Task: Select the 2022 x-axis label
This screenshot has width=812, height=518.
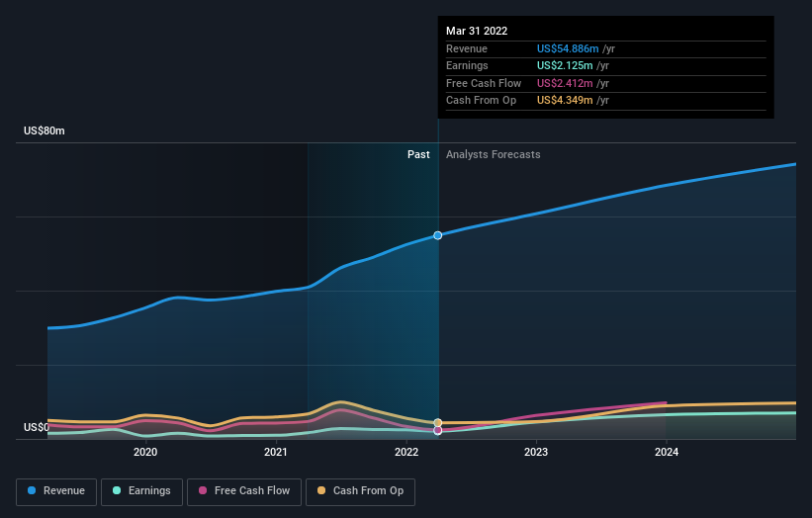Action: 406,452
